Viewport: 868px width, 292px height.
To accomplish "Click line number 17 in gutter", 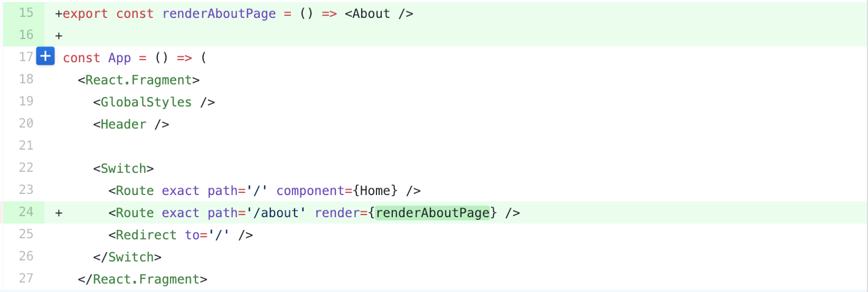I will pos(26,57).
